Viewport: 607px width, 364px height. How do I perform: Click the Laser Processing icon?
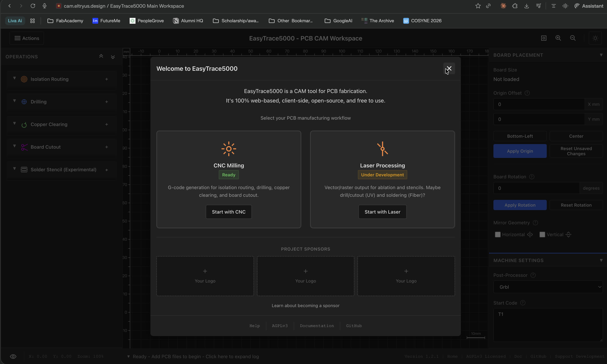[382, 149]
